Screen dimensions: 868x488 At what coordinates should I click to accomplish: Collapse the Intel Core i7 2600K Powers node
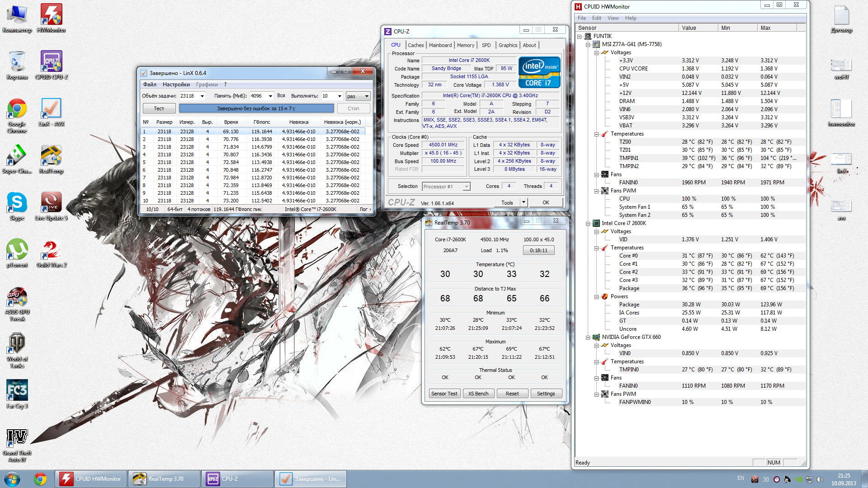click(596, 296)
